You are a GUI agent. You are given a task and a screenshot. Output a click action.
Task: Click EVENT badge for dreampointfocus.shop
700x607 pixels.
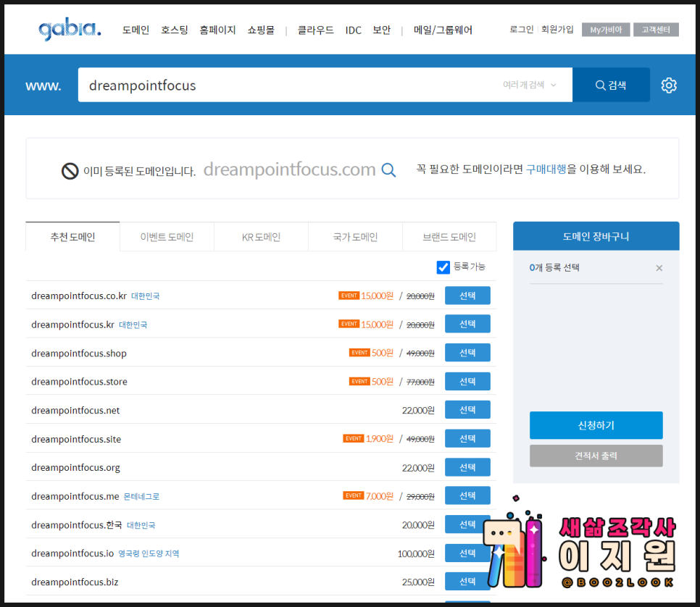tap(359, 353)
